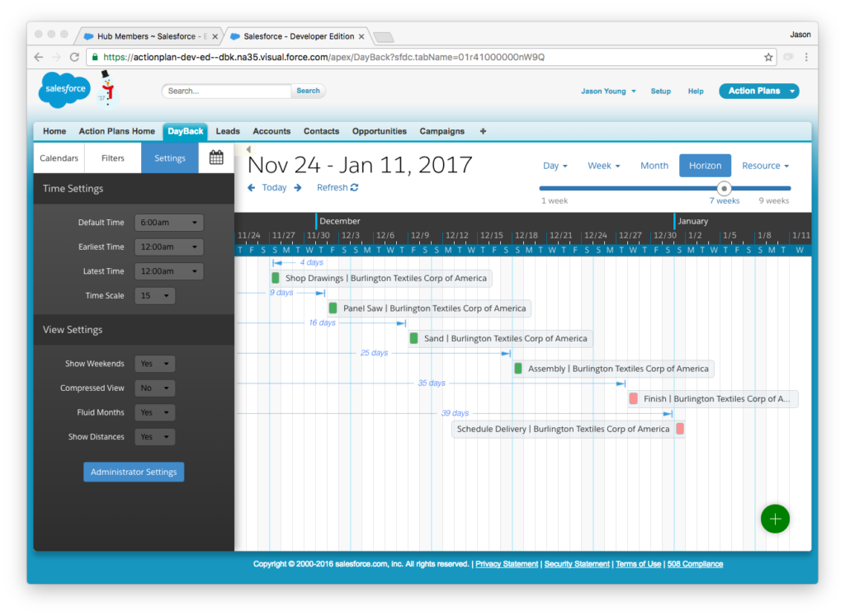Open the Action Plans app menu arrow

coord(792,91)
